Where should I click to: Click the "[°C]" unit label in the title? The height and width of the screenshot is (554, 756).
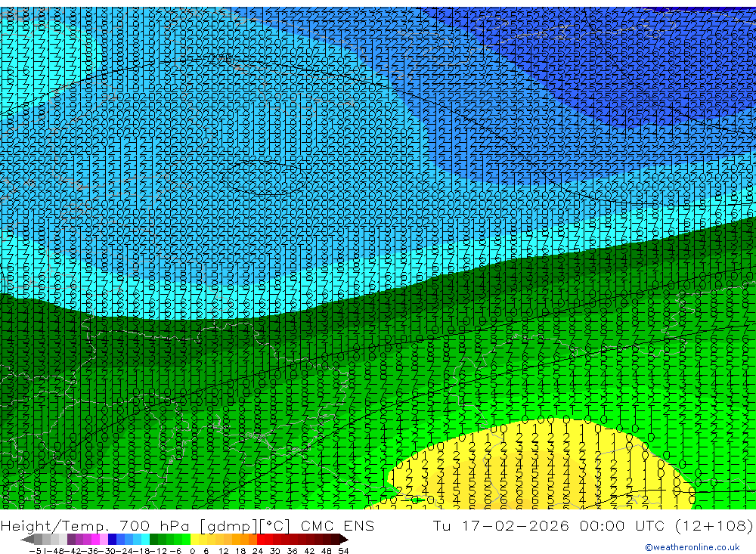(275, 525)
